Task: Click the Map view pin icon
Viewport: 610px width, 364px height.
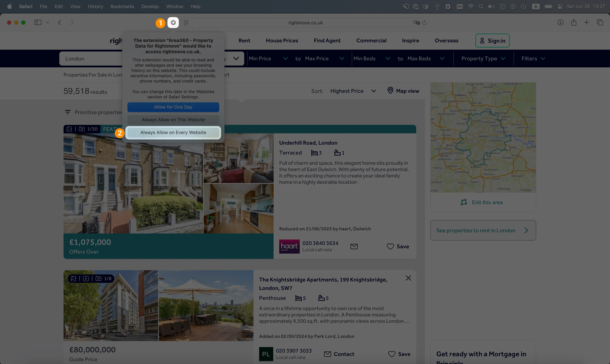Action: coord(390,90)
